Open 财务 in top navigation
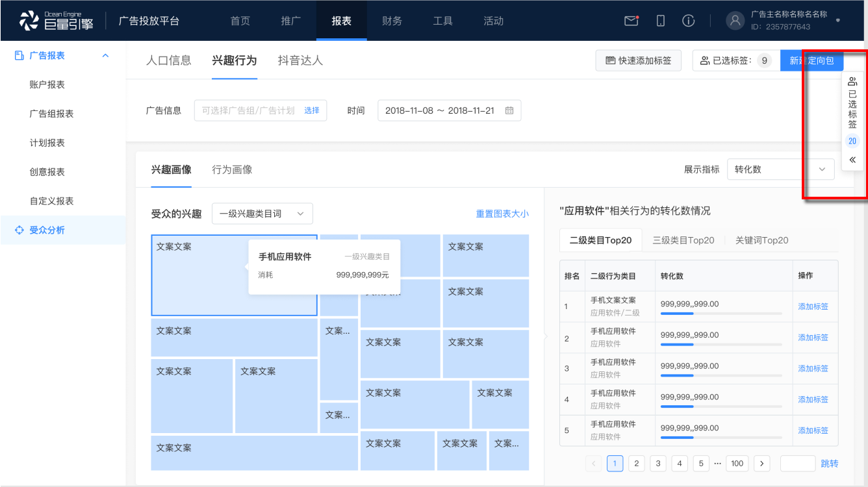868x487 pixels. tap(392, 21)
